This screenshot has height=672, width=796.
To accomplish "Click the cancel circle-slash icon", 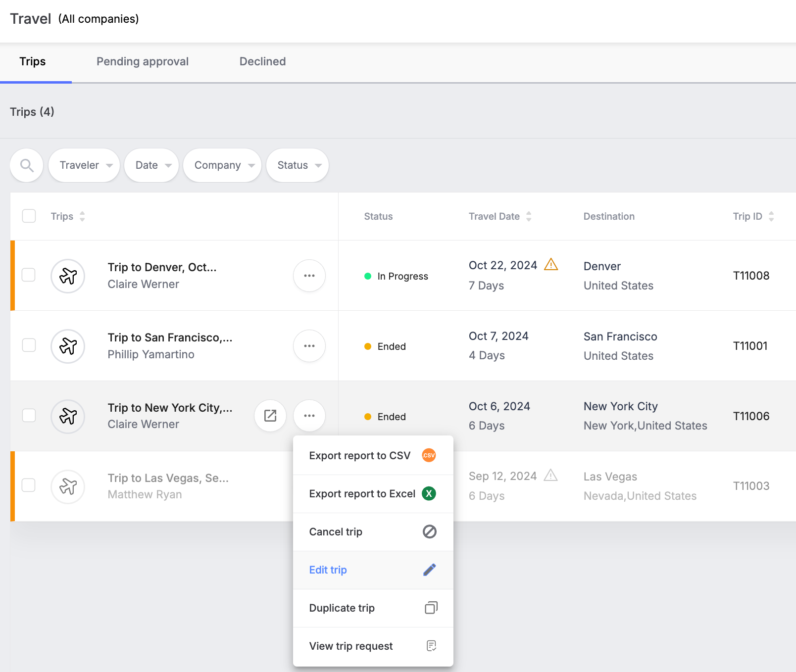I will (x=430, y=531).
